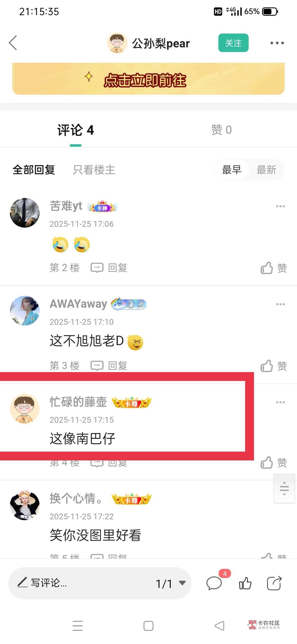Like the comment by 苦难yt
This screenshot has height=644, width=297.
(274, 268)
